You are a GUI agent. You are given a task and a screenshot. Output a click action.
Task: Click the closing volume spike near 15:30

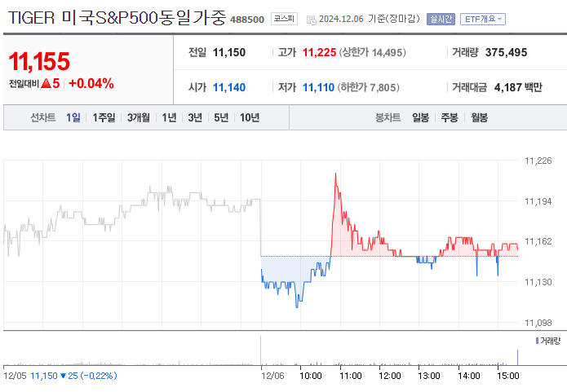[517, 357]
